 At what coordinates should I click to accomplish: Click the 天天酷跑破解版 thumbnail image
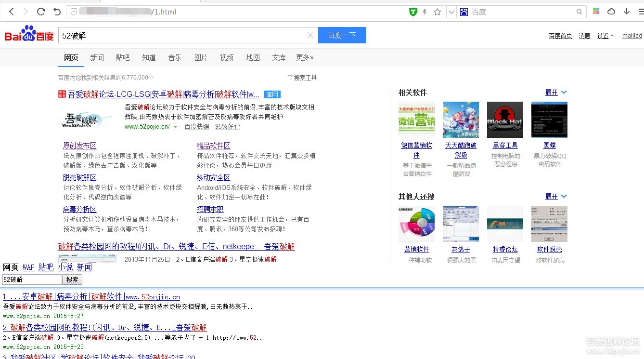pyautogui.click(x=461, y=120)
